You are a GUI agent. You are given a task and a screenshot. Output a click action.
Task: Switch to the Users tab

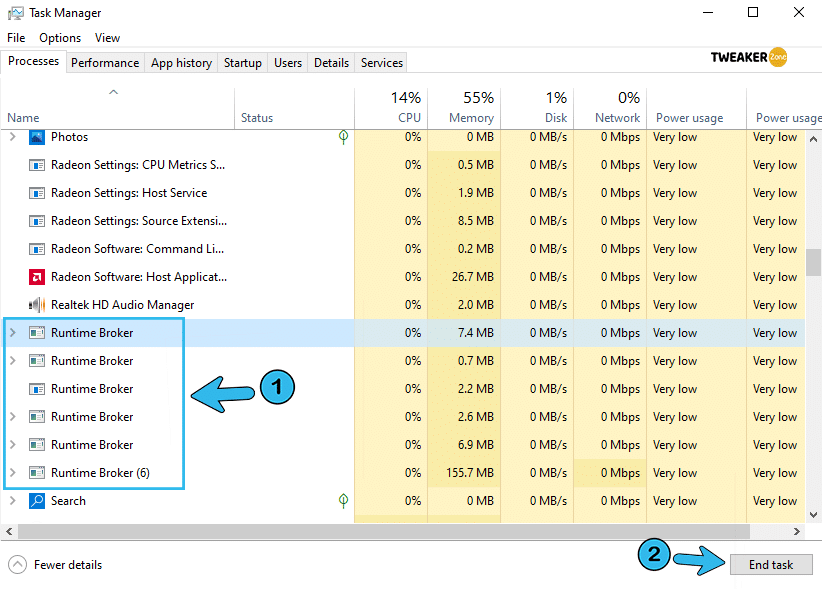point(288,63)
